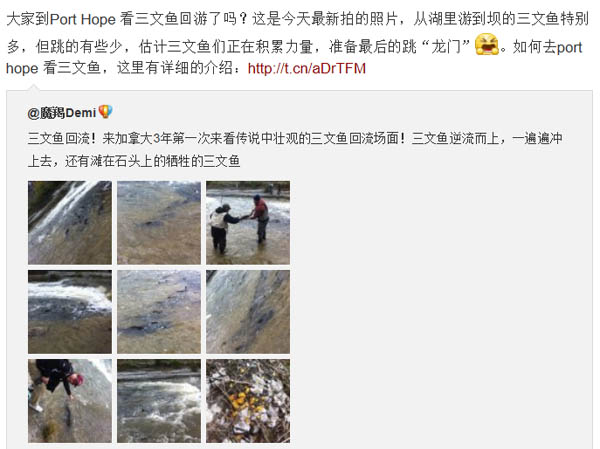Open the photo of two people shaking hands
Viewport: 600px width, 449px height.
pos(248,223)
